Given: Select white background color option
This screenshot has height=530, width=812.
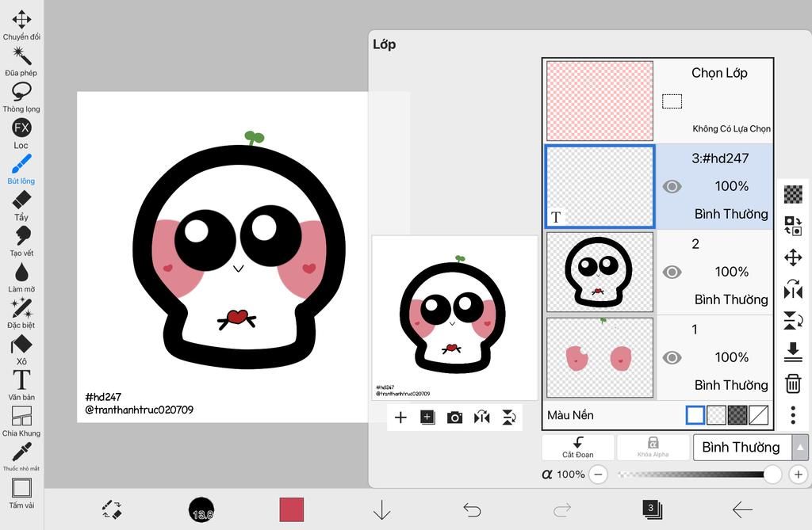Looking at the screenshot, I should (x=695, y=415).
